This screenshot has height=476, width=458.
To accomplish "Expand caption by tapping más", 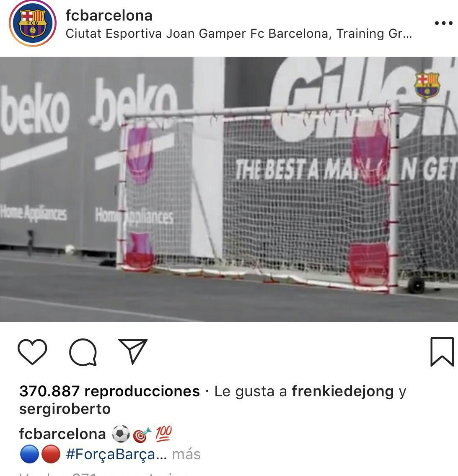I will coord(186,455).
